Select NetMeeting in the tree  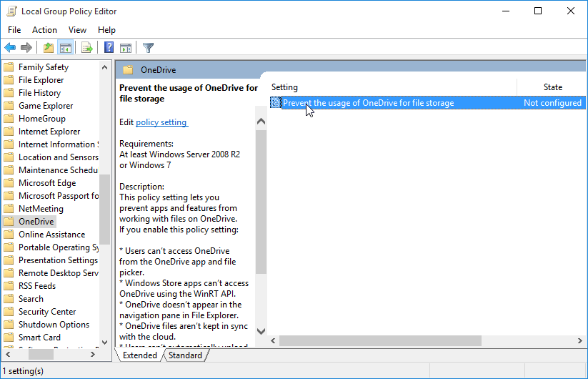point(41,209)
